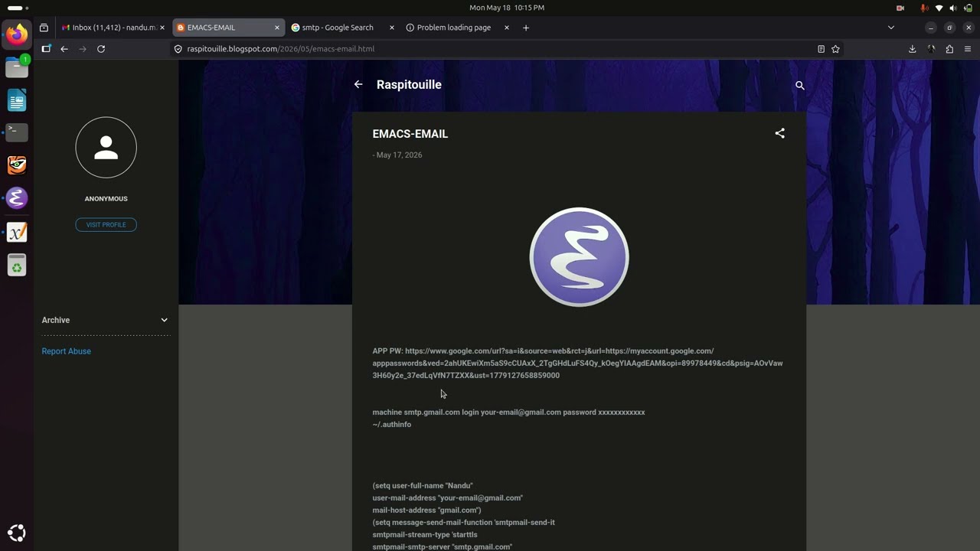Open a new browser tab with plus button
The width and height of the screenshot is (980, 551).
(525, 28)
